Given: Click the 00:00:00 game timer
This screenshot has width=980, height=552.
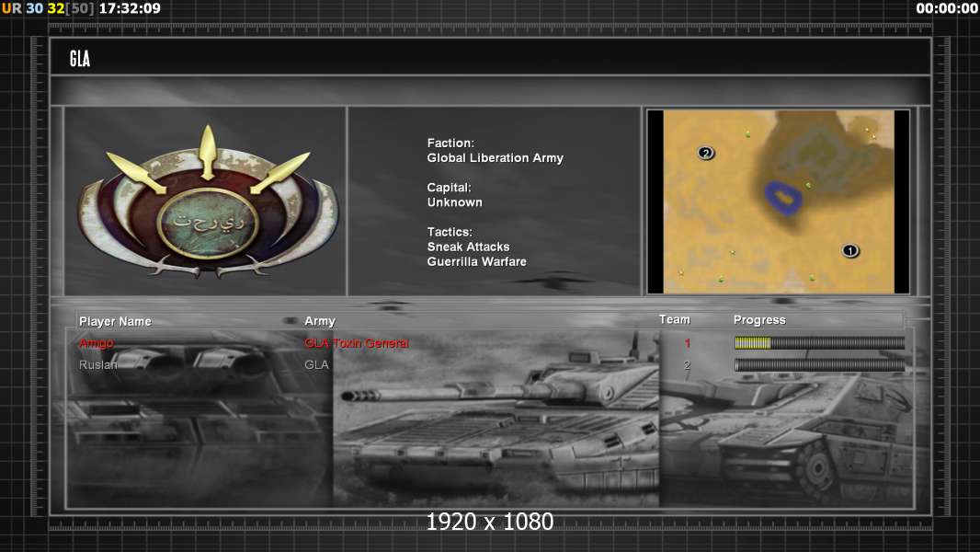Looking at the screenshot, I should tap(947, 8).
